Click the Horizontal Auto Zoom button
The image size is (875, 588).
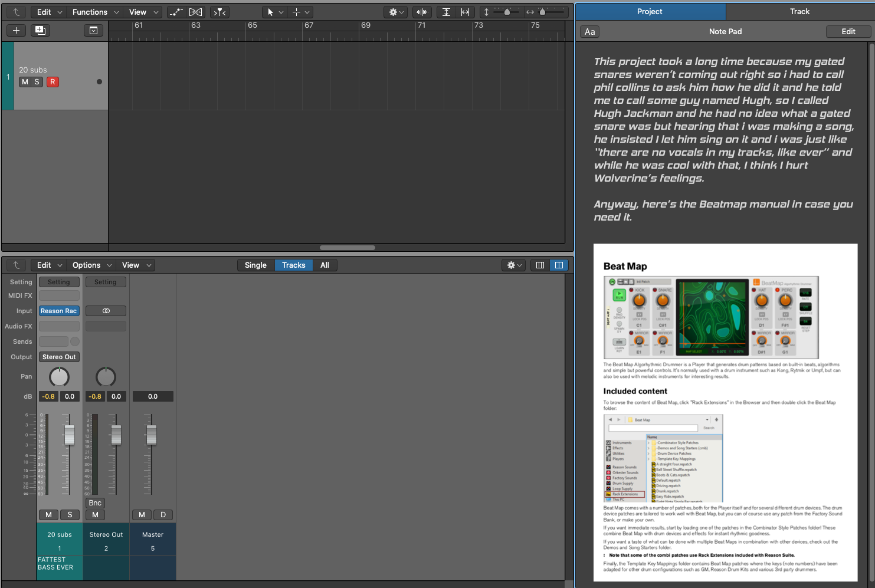(466, 12)
